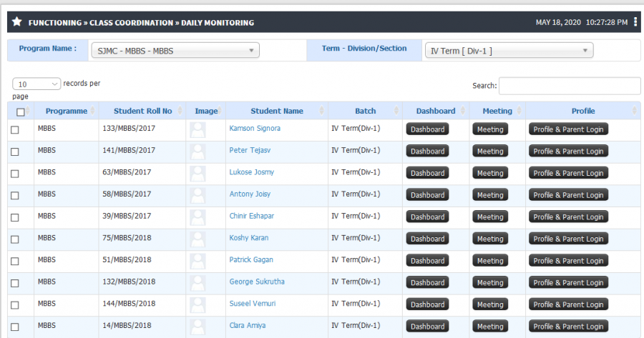Sort by Student Name column arrows
The width and height of the screenshot is (644, 338).
[x=321, y=111]
